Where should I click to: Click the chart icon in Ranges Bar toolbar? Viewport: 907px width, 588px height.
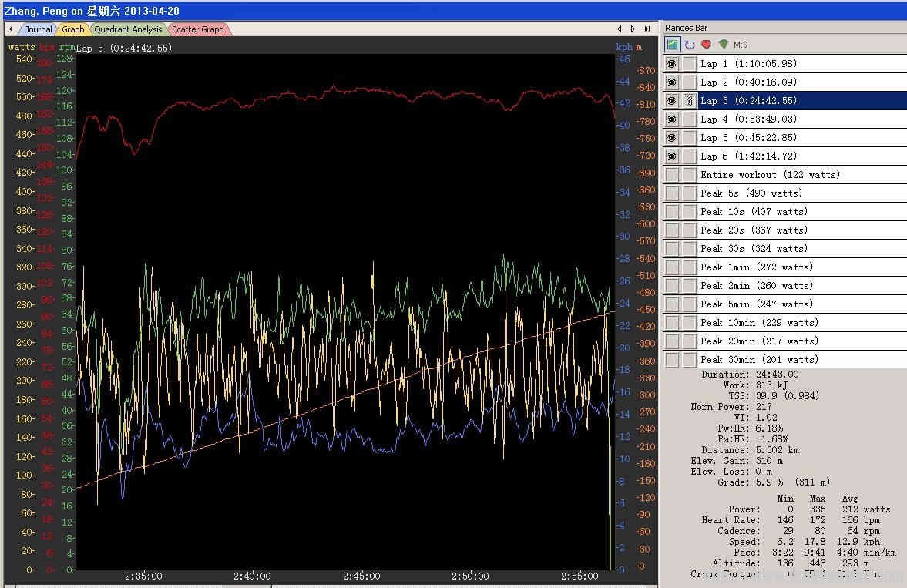[673, 45]
